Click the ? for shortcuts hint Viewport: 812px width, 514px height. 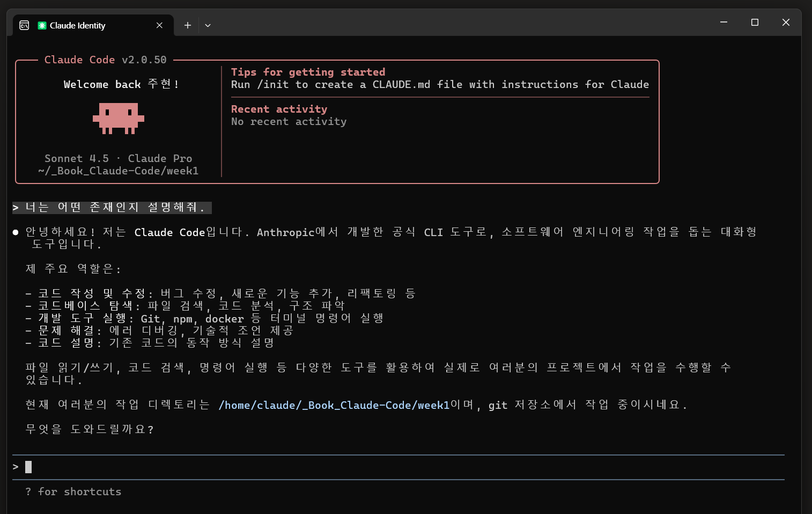[x=73, y=491]
